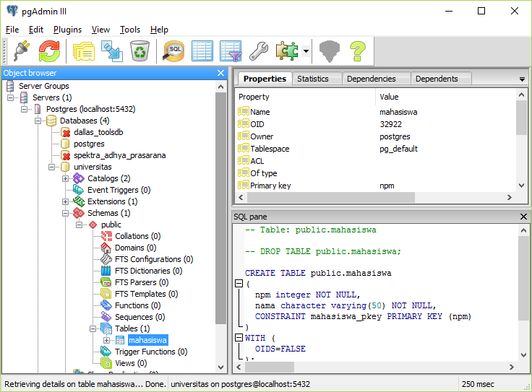Viewport: 532px width, 392px height.
Task: Click the Value column header
Action: tap(389, 97)
